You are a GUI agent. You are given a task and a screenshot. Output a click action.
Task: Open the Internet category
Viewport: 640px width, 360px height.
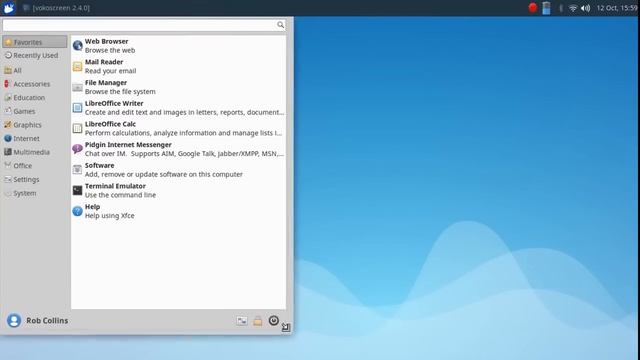35,138
